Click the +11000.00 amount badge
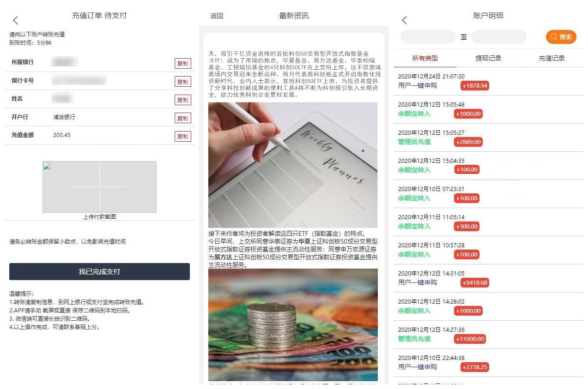This screenshot has width=588, height=389. click(469, 339)
